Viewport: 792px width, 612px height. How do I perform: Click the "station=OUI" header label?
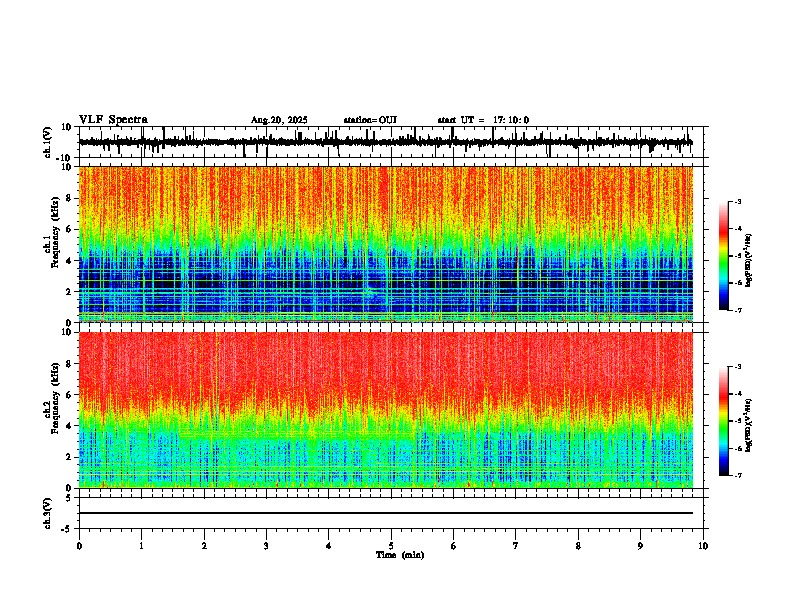[370, 120]
